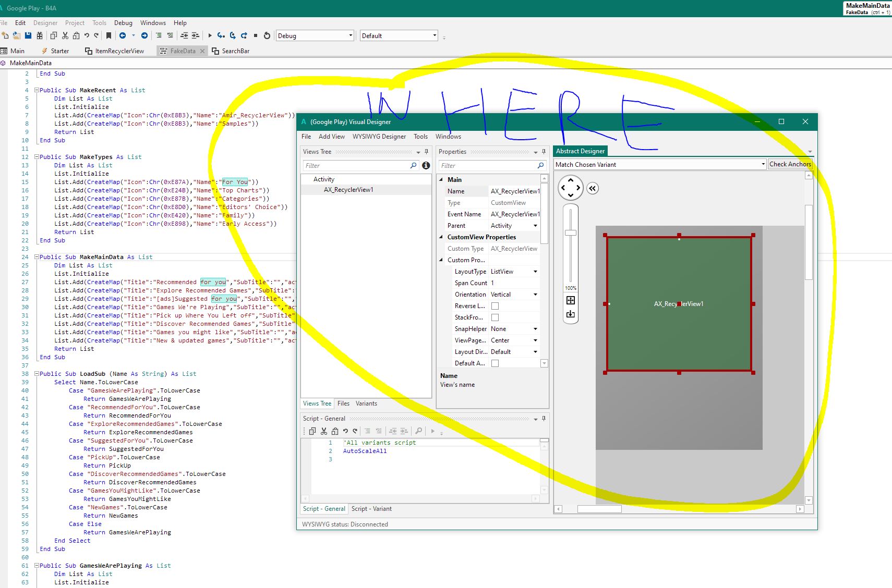Pin the Views Tree panel
Viewport: 892px width, 588px height.
tap(426, 152)
